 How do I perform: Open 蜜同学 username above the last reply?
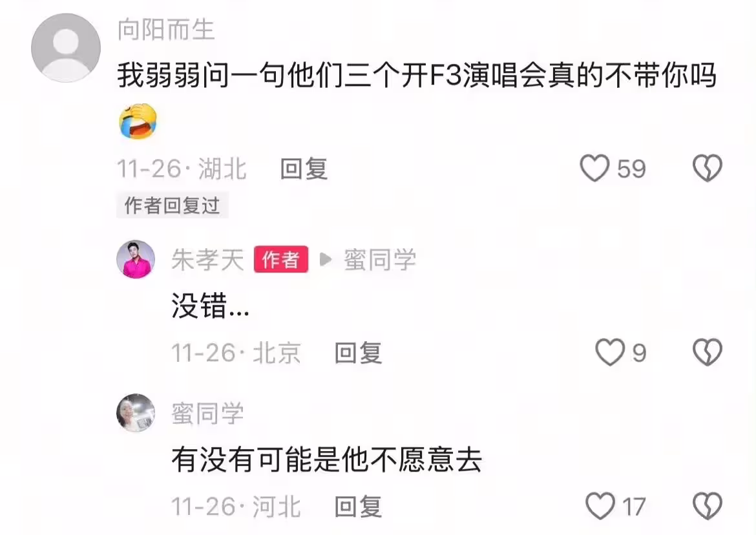(x=208, y=414)
